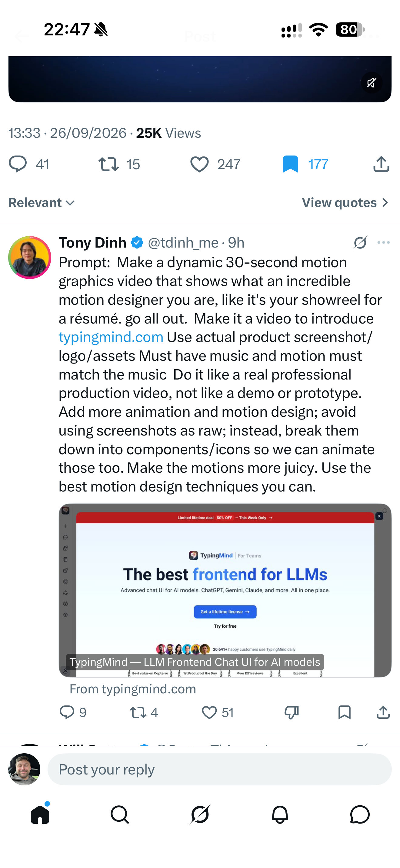The width and height of the screenshot is (400, 868).
Task: Unmute the video using the speaker icon
Action: 371,83
